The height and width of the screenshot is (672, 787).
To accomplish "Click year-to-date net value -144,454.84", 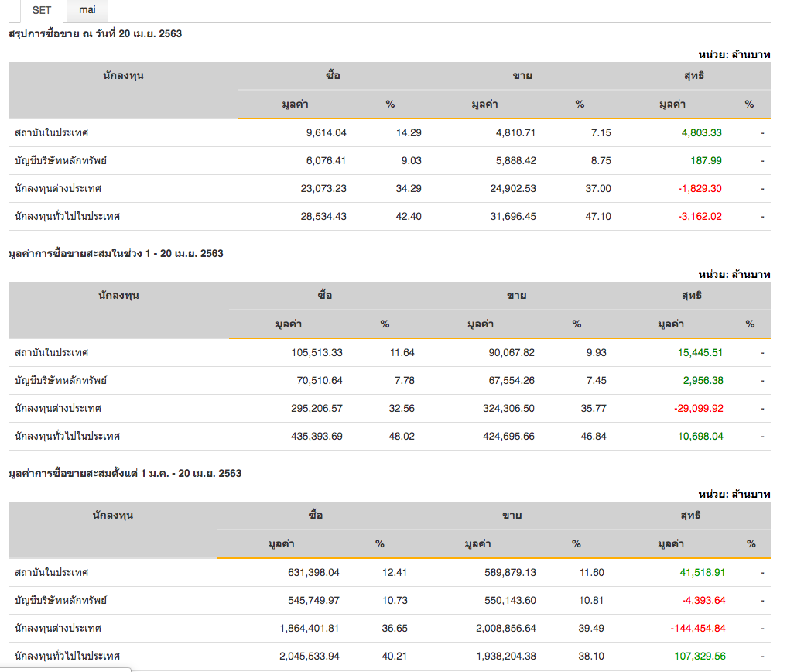I will click(694, 628).
